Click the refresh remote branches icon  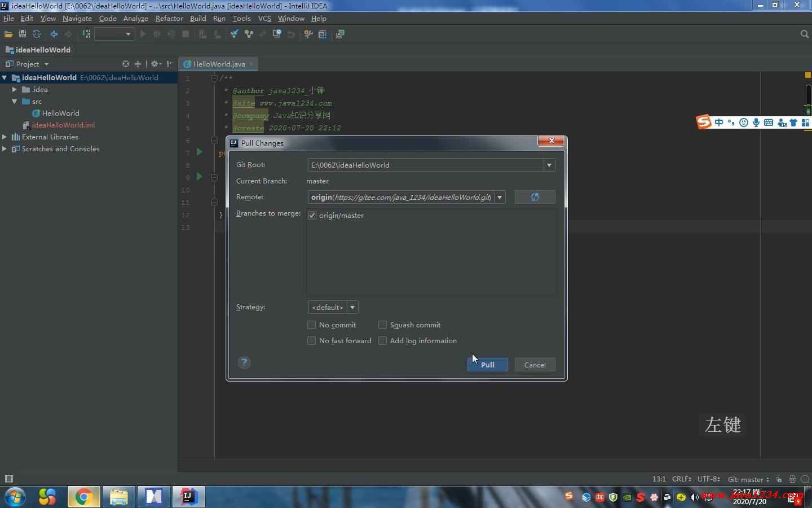tap(535, 197)
